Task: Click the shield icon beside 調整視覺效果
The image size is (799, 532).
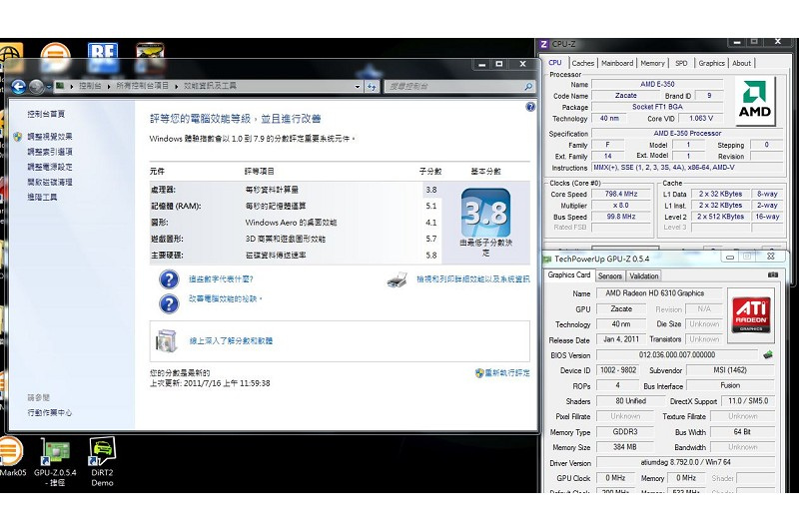Action: pyautogui.click(x=18, y=137)
